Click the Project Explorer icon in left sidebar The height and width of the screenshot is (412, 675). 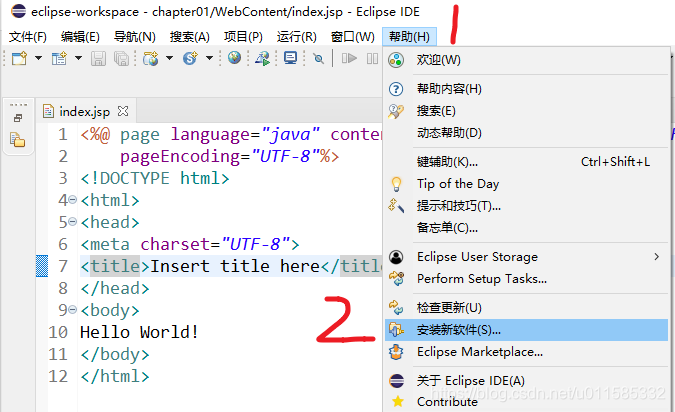(x=18, y=140)
